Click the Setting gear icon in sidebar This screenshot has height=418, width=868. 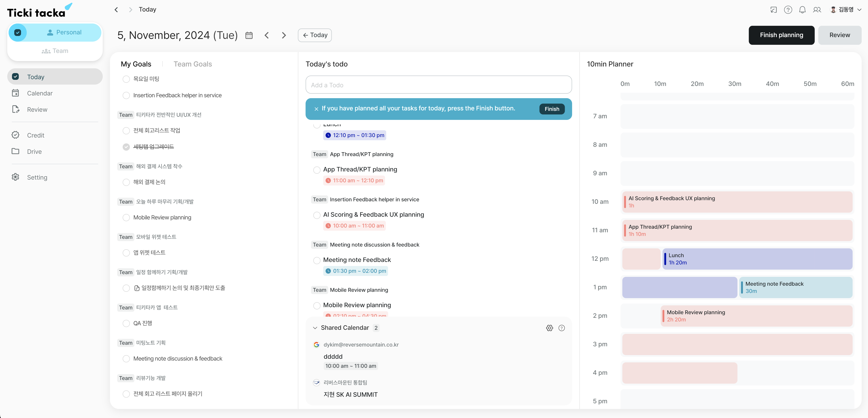[15, 177]
